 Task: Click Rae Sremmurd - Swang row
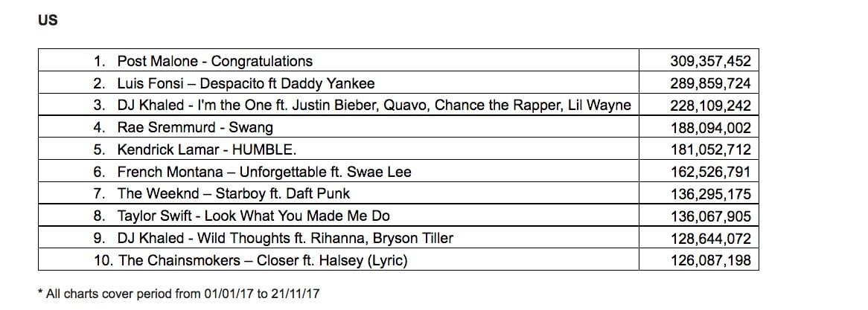(x=195, y=128)
